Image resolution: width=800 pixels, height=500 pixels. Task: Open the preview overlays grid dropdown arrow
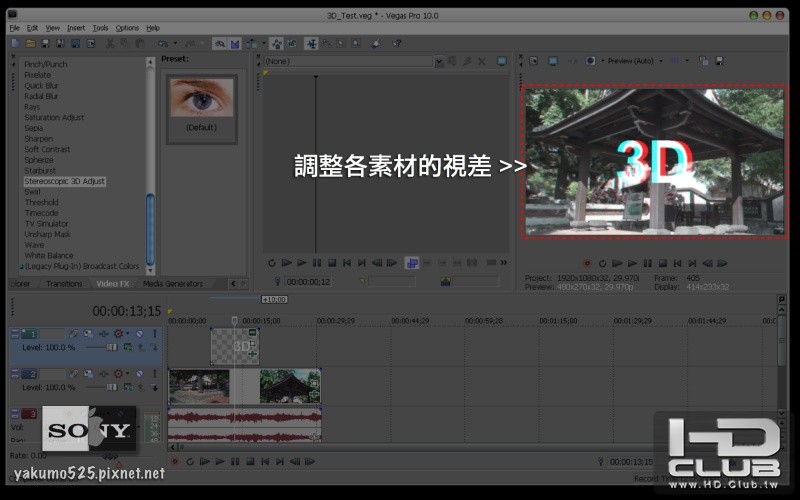coord(687,61)
